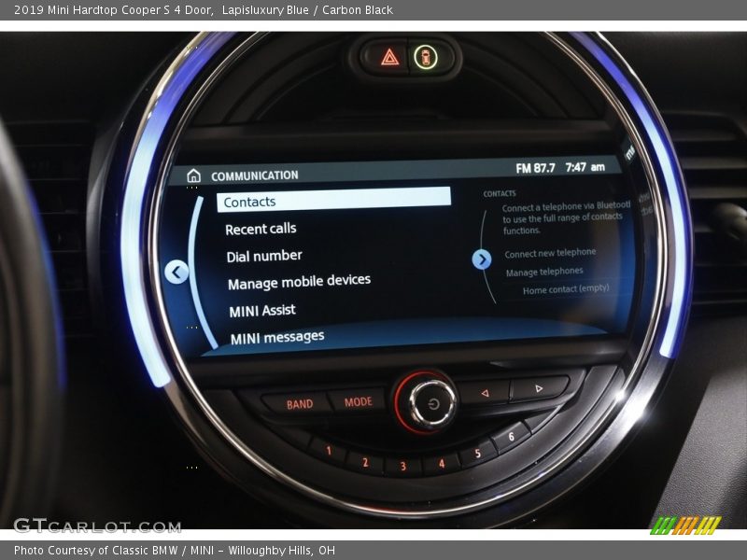This screenshot has width=747, height=560.
Task: Select Manage mobile devices
Action: tap(299, 282)
